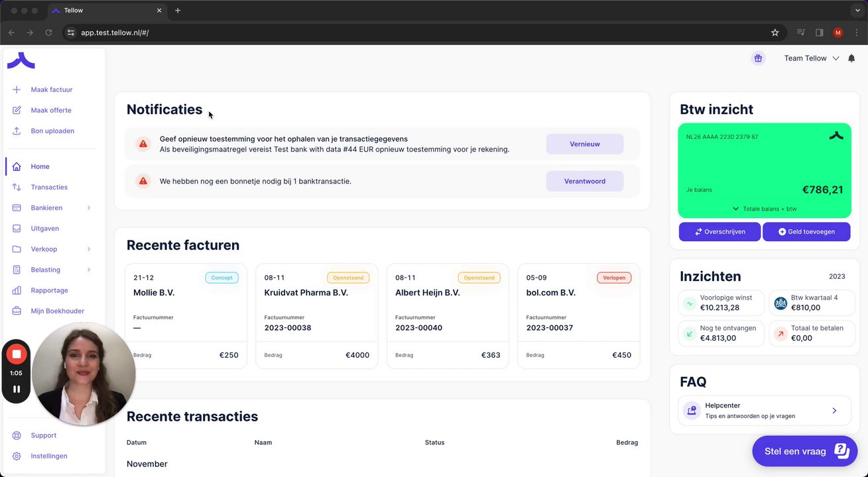Click the inbox icon for Uitgaven
This screenshot has height=477, width=868.
pyautogui.click(x=17, y=228)
